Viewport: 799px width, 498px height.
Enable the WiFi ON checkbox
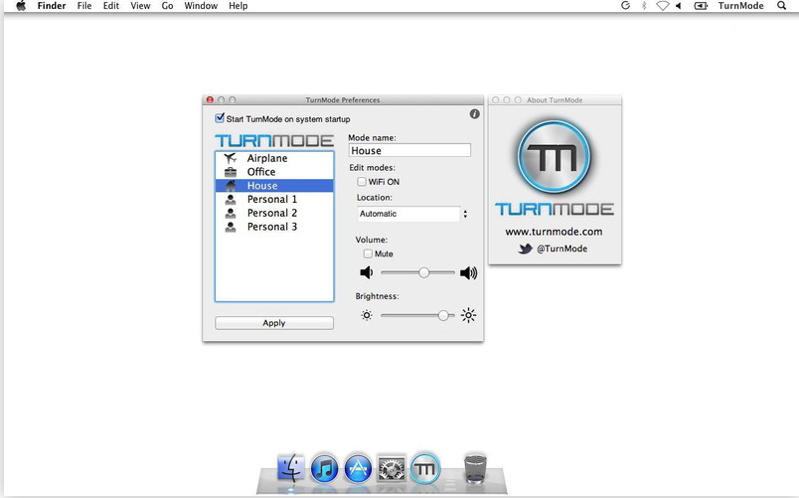(362, 181)
